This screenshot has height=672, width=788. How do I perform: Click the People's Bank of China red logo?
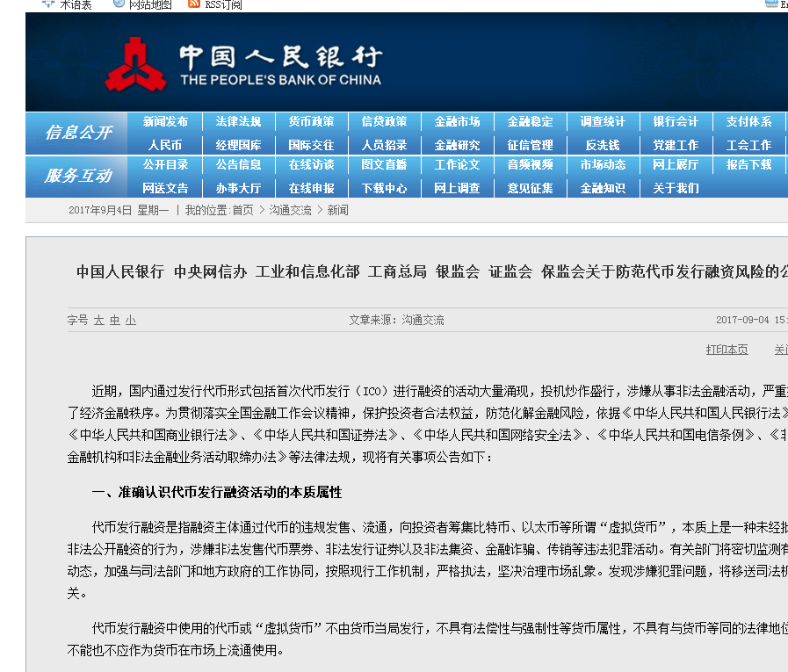click(135, 64)
